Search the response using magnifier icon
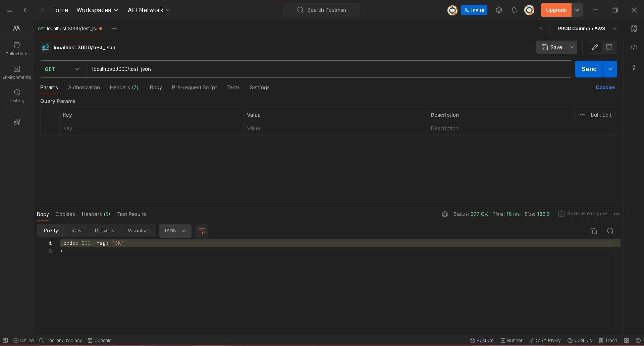 click(x=610, y=231)
